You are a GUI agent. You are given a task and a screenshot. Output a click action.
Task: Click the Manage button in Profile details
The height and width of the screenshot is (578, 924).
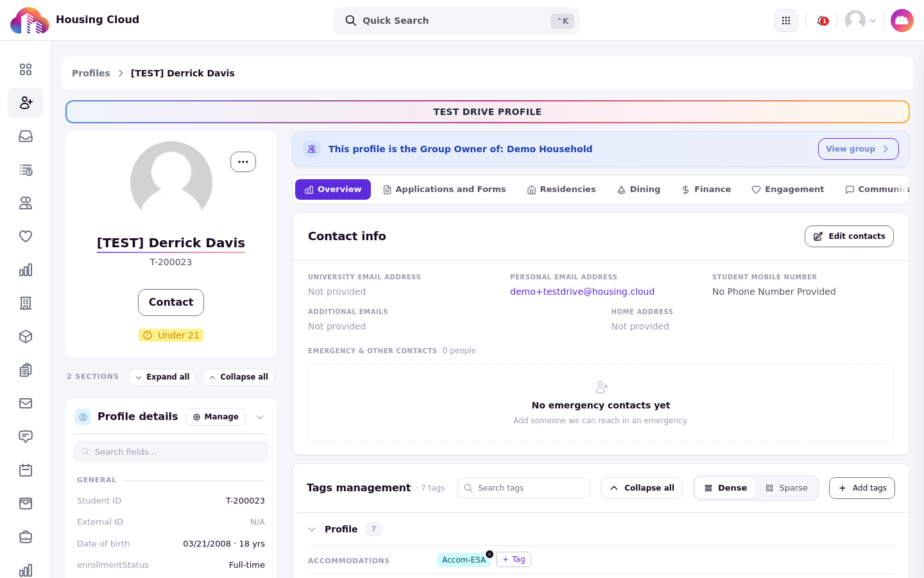[x=216, y=417]
